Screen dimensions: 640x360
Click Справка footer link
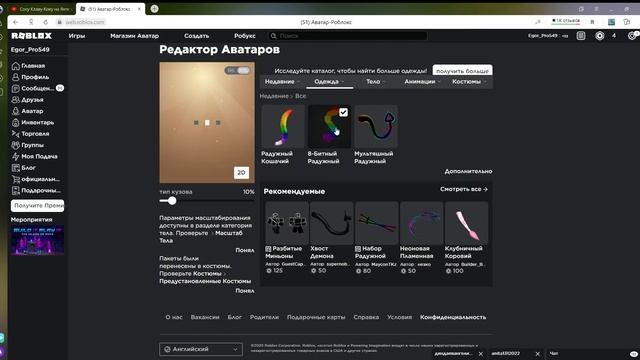(x=366, y=317)
